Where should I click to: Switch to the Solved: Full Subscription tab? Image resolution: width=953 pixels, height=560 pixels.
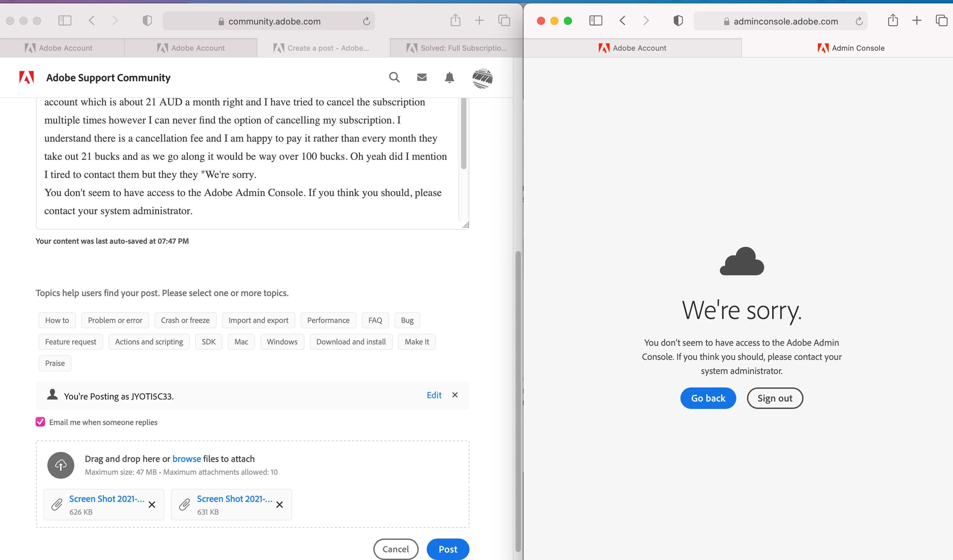pos(456,48)
